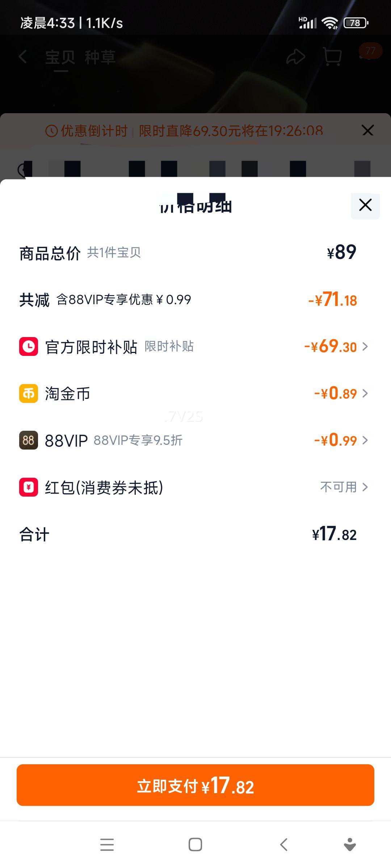
Task: Select the 宝贝 tab
Action: point(60,58)
